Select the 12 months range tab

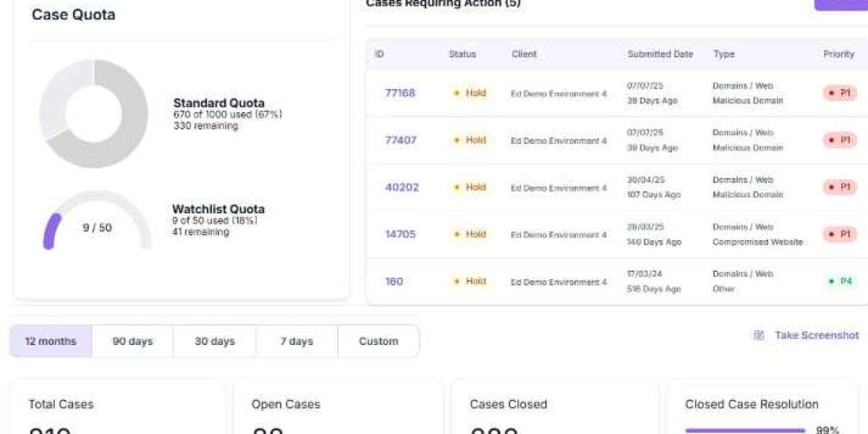(x=51, y=341)
